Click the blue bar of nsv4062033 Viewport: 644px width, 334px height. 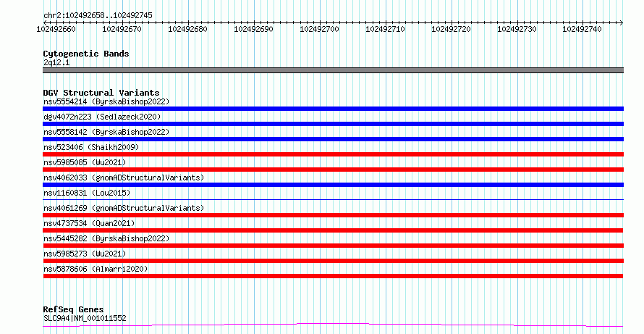(333, 185)
